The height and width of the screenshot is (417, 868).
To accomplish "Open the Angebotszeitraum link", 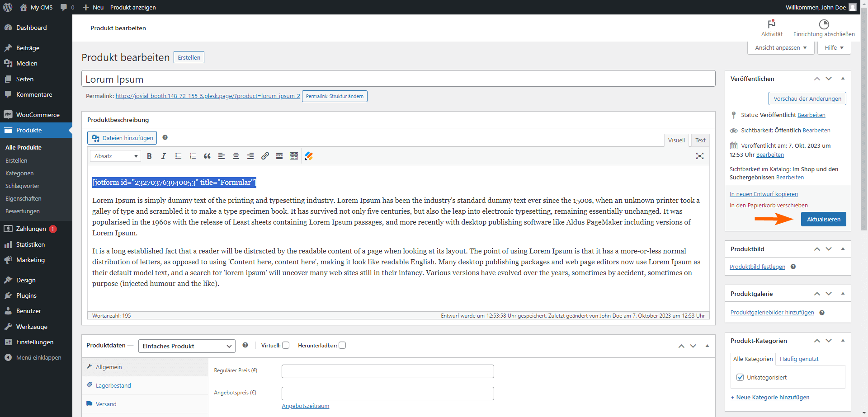I will [x=306, y=406].
